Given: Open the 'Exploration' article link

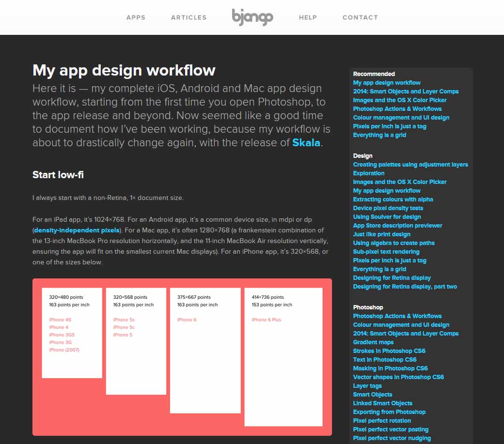Looking at the screenshot, I should point(368,173).
